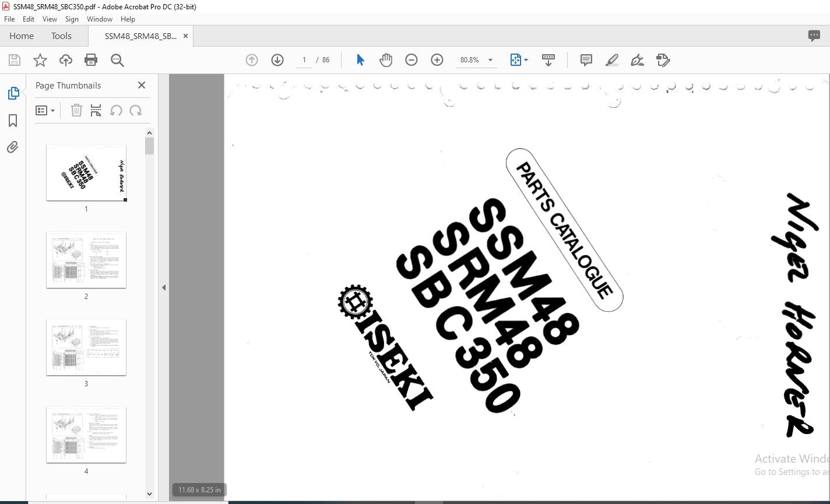Rotate page clockwise

pos(136,110)
